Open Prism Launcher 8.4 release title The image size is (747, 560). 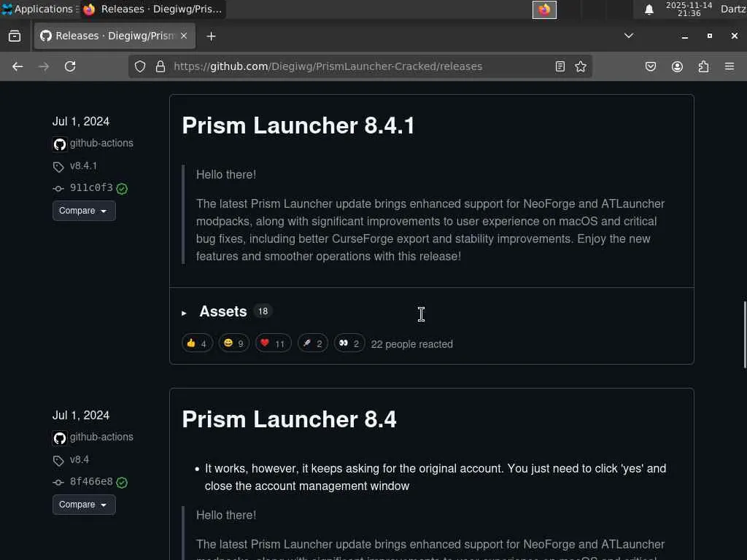pos(289,419)
